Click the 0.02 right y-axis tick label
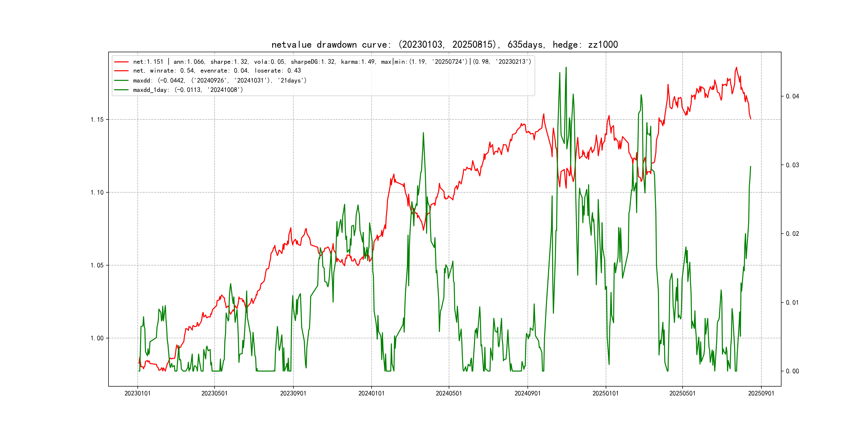The width and height of the screenshot is (868, 434). pyautogui.click(x=792, y=234)
